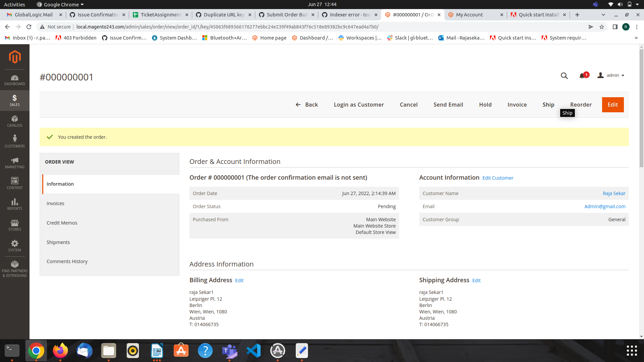Open the Customers panel
Viewport: 644px width, 362px height.
(x=14, y=141)
